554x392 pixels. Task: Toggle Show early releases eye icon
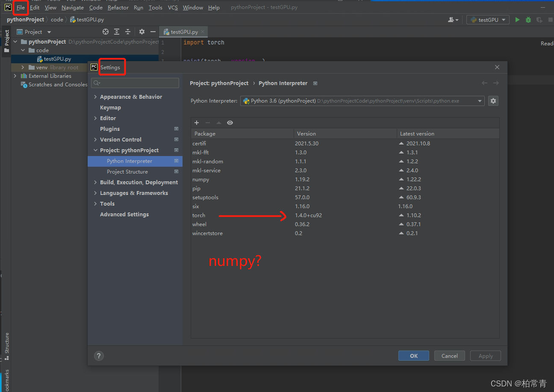pyautogui.click(x=230, y=123)
